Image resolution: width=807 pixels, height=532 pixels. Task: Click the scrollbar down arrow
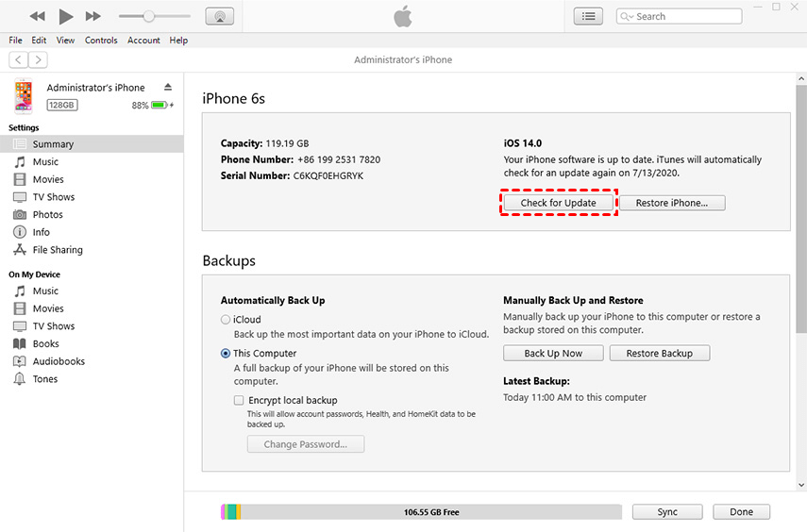pyautogui.click(x=801, y=485)
